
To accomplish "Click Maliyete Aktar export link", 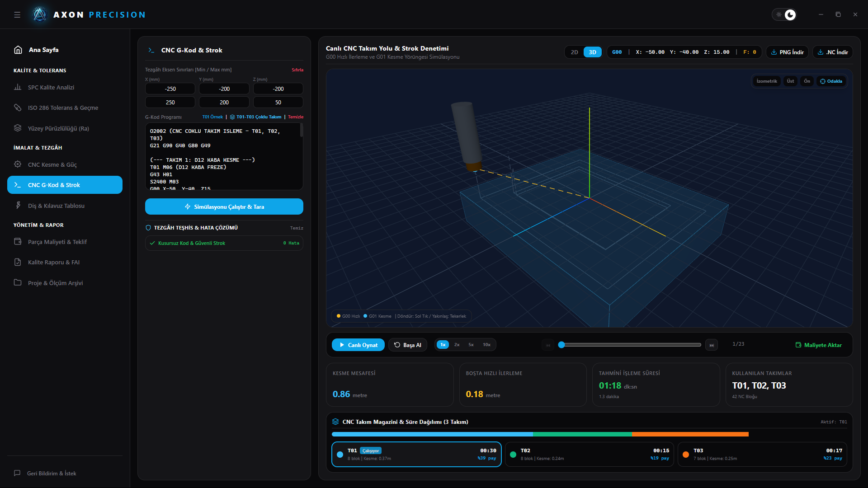I will 818,345.
